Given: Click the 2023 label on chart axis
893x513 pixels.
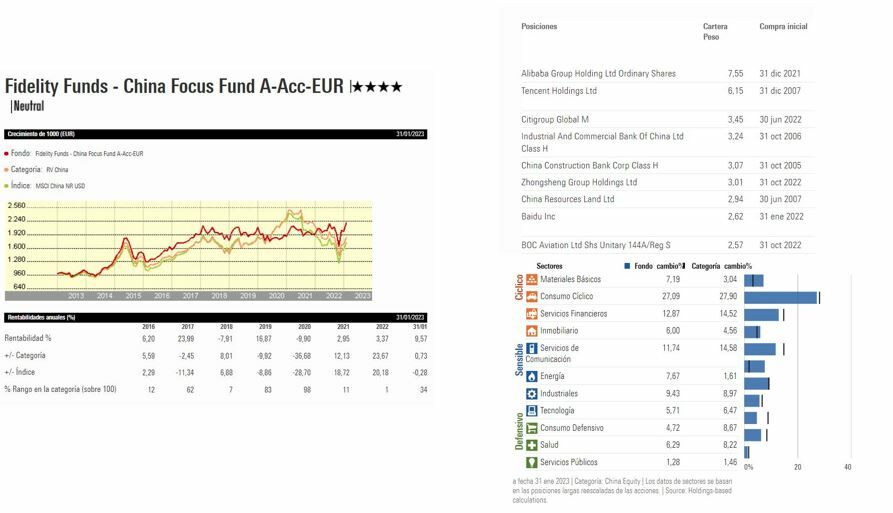Looking at the screenshot, I should click(x=362, y=296).
